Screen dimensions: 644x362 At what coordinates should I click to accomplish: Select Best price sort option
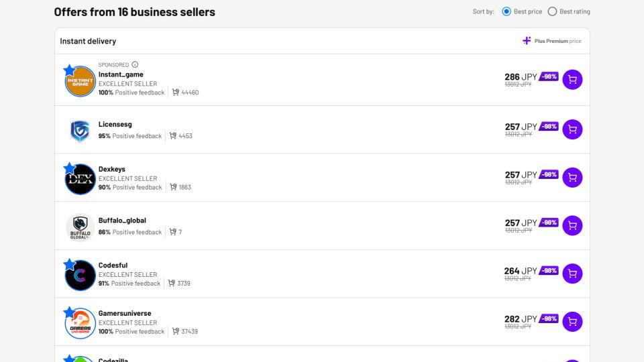tap(506, 11)
